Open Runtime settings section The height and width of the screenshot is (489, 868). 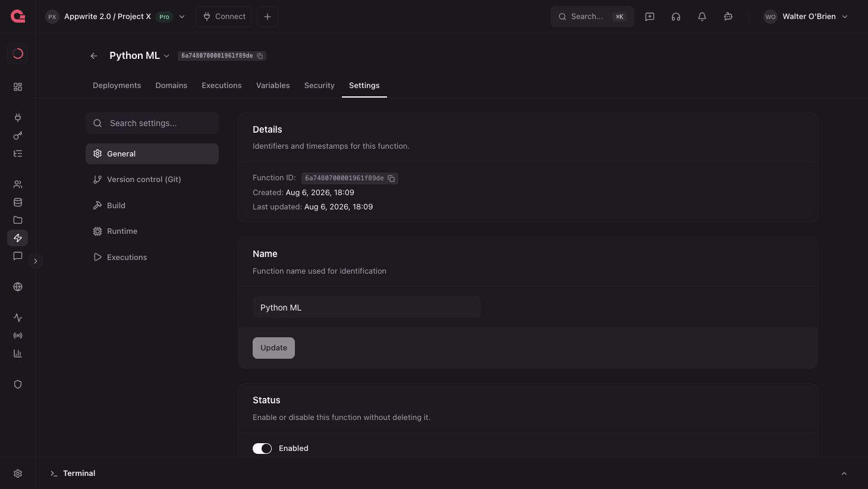coord(152,231)
